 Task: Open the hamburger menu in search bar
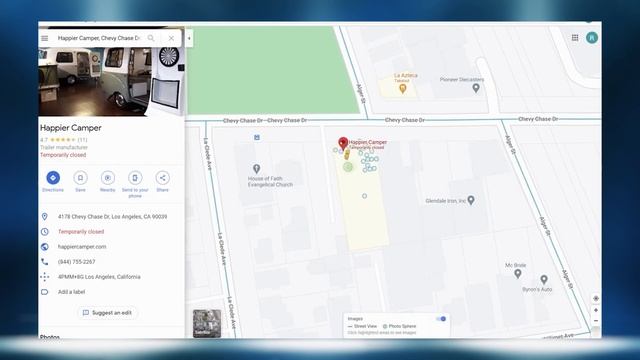click(x=44, y=38)
